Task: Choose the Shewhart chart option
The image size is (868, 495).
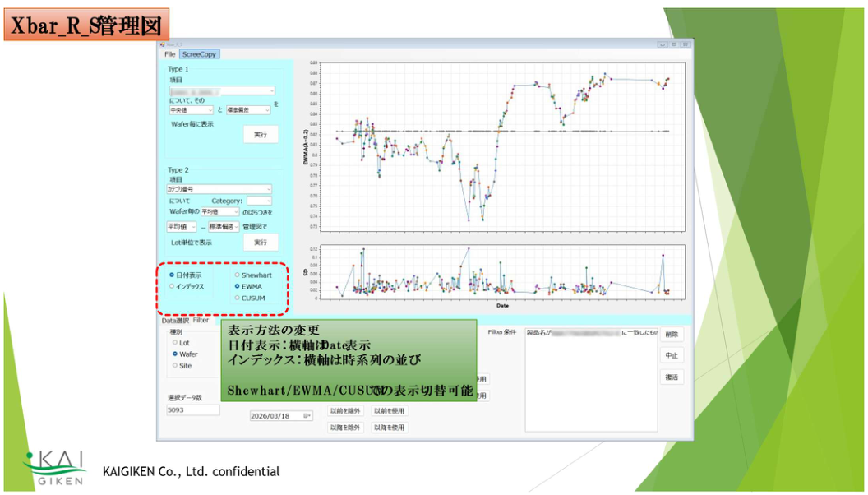Action: [238, 275]
